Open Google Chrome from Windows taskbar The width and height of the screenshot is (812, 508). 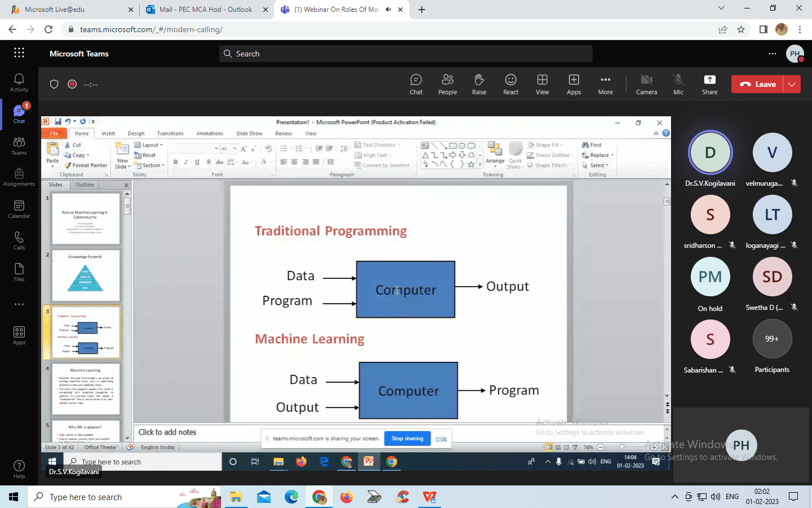[x=319, y=497]
